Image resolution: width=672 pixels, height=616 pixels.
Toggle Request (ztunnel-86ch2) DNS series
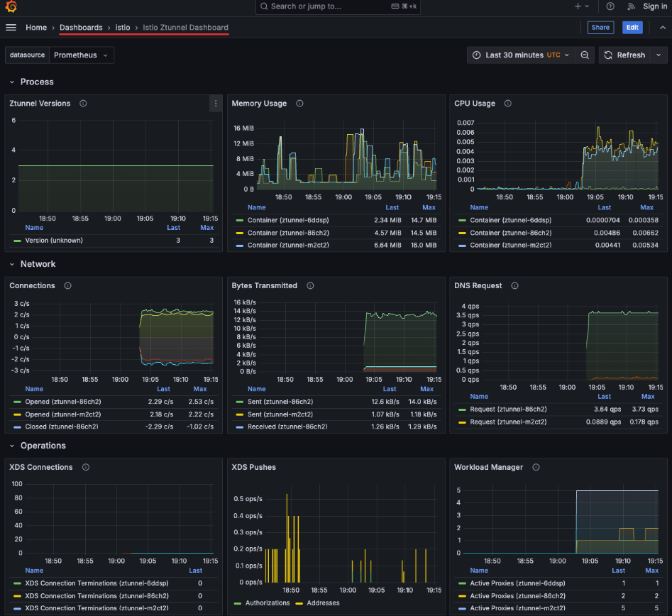click(508, 409)
